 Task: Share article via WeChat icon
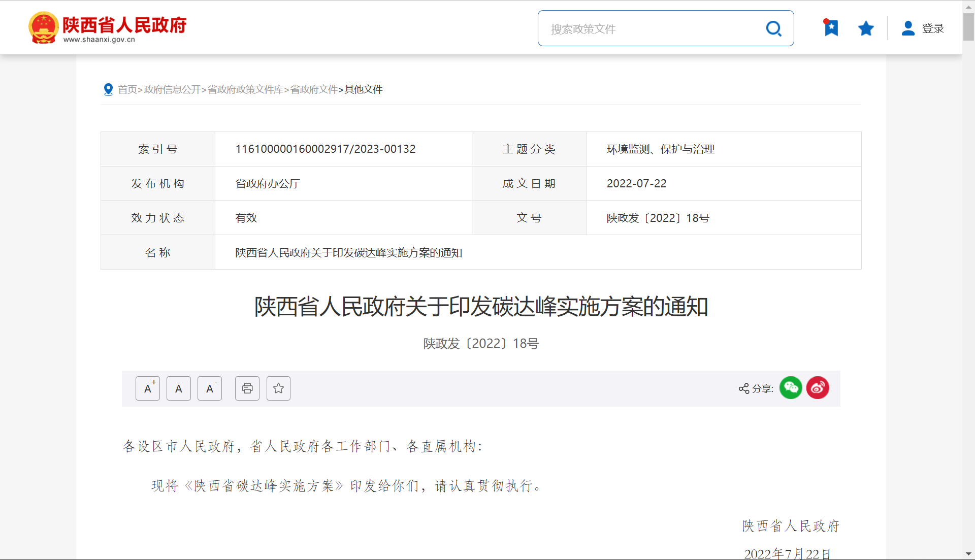[x=791, y=388]
